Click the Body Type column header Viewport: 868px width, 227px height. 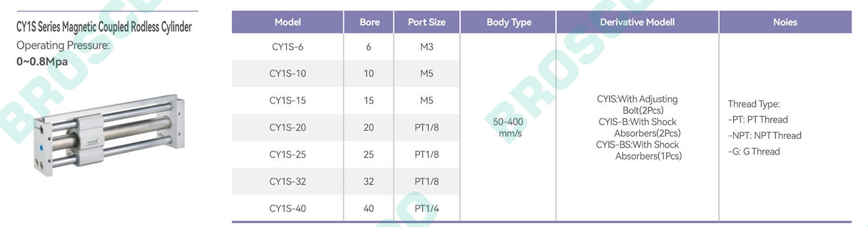(509, 22)
